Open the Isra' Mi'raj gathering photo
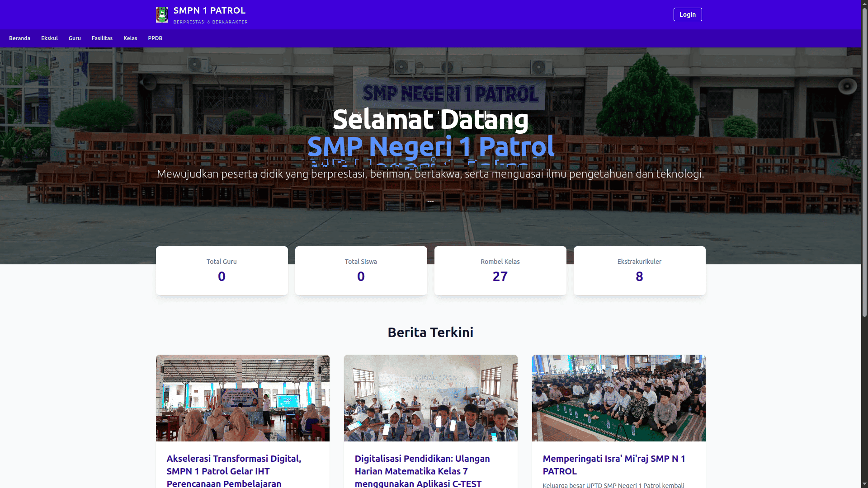 click(619, 398)
